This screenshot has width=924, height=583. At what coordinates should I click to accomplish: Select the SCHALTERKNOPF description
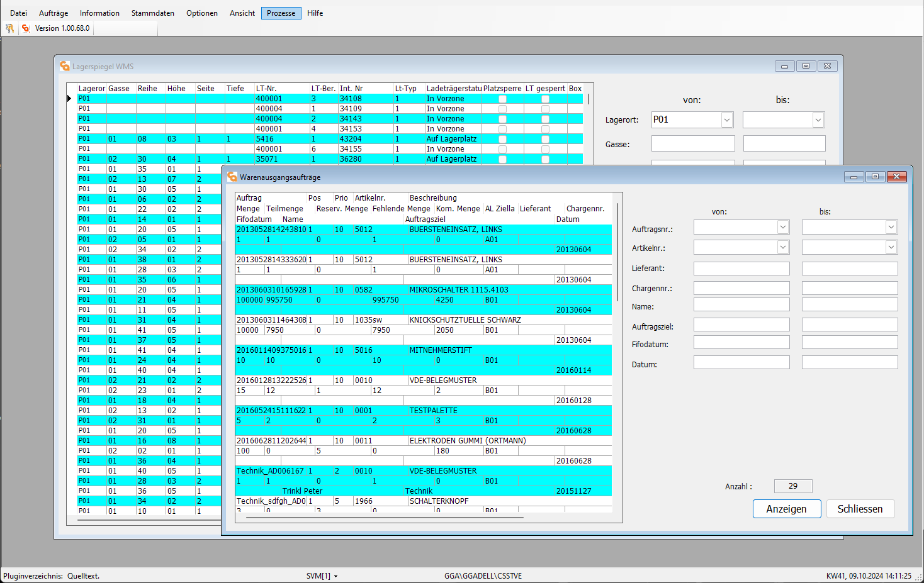[439, 501]
